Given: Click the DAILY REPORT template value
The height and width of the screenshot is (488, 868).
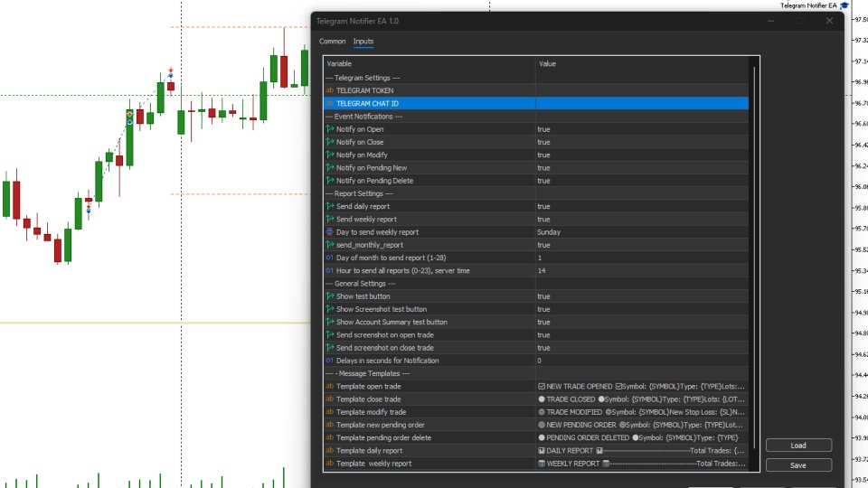Looking at the screenshot, I should click(642, 450).
